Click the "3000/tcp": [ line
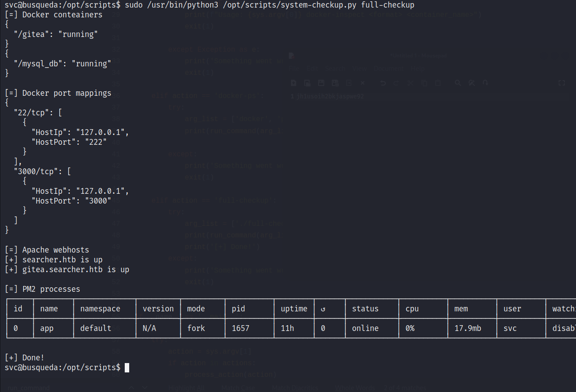 (x=42, y=171)
